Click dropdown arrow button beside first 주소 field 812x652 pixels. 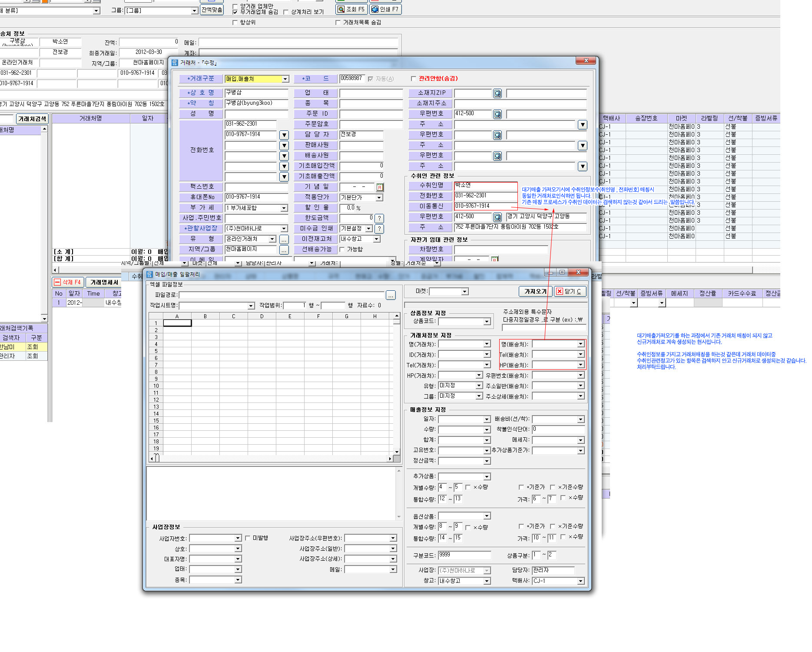(x=583, y=125)
